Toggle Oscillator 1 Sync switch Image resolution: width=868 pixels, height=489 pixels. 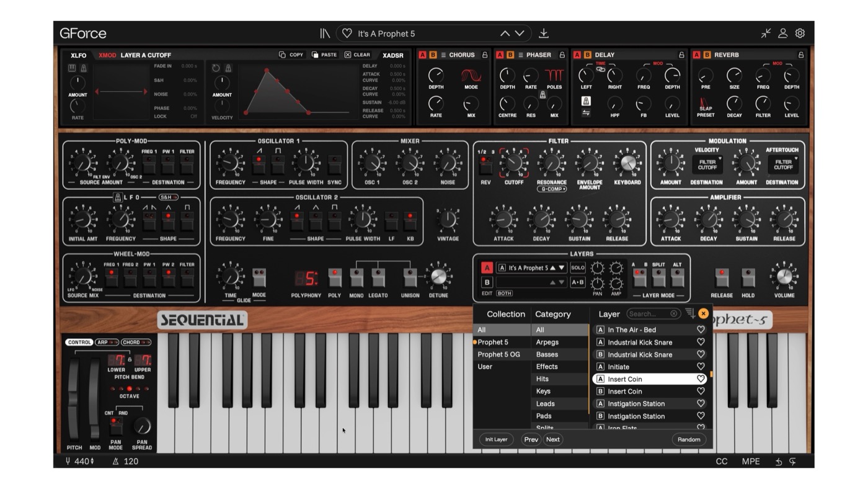[x=335, y=164]
